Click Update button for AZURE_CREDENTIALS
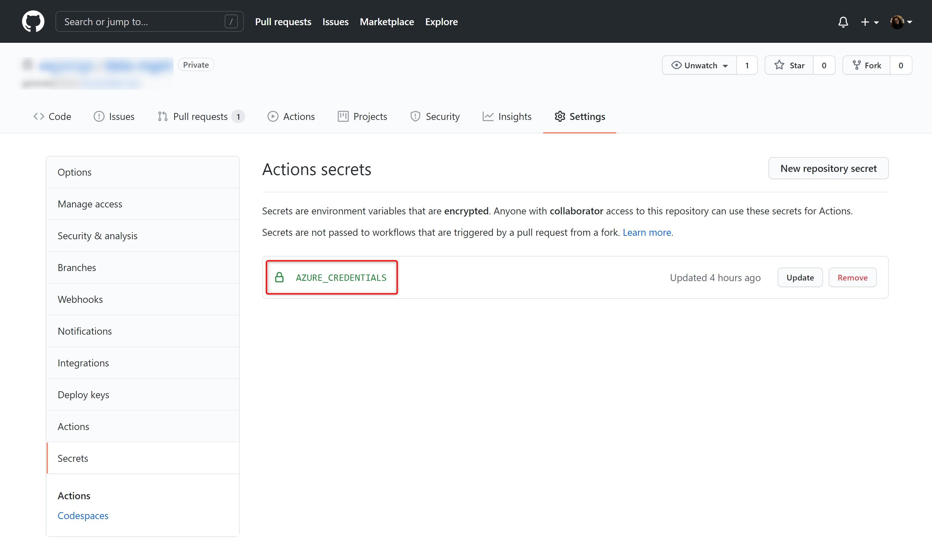 point(800,277)
